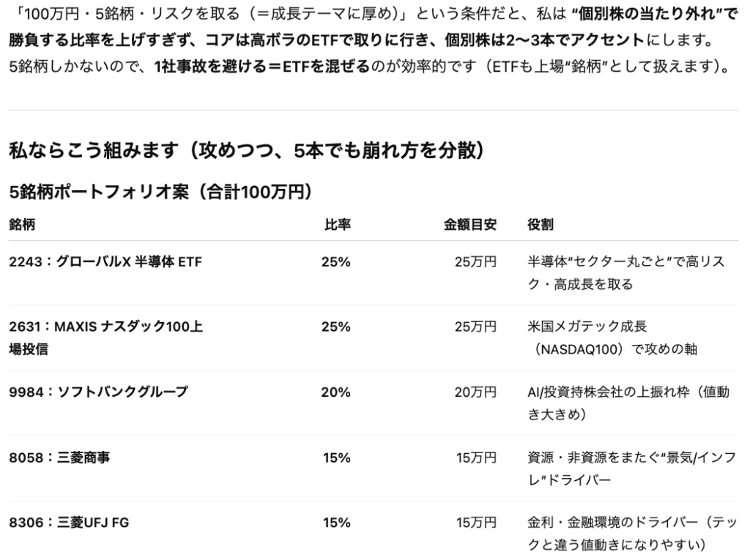Click the 25万円 amount for MAXIS ナスダック100
Screen dimensions: 750x560
[x=475, y=327]
